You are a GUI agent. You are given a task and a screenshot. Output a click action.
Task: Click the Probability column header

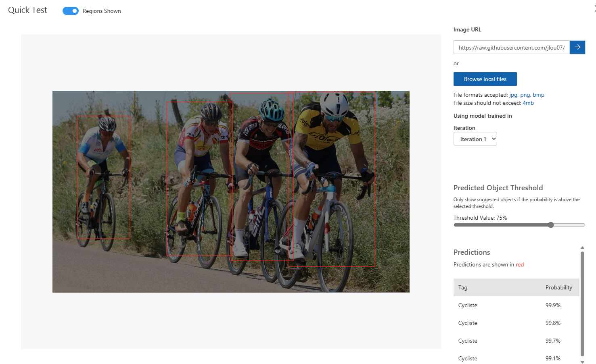[x=559, y=287]
